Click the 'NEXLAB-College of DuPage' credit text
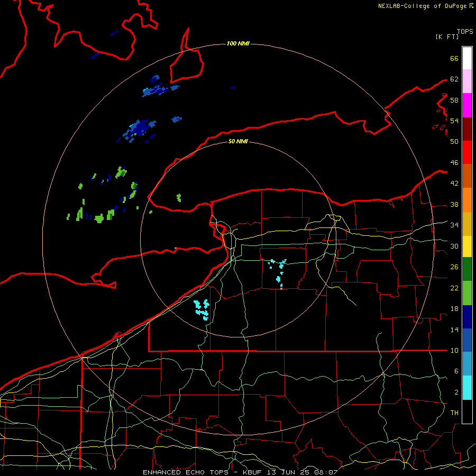The image size is (476, 476). [x=423, y=6]
